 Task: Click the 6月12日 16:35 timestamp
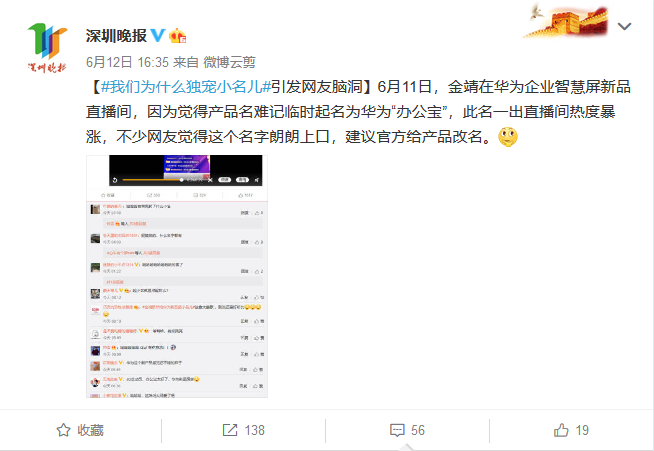click(x=127, y=62)
